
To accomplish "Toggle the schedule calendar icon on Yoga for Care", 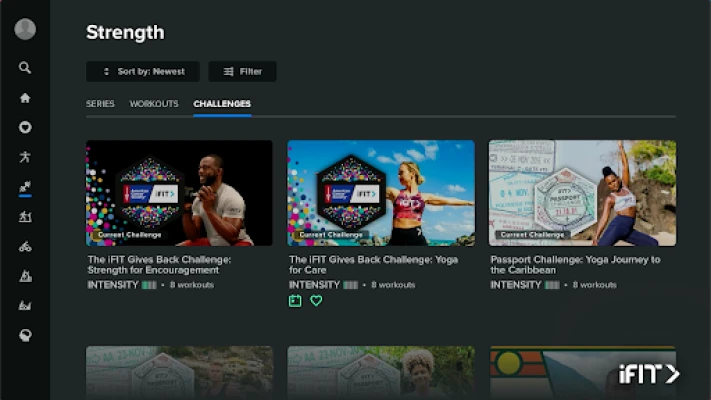I will (x=295, y=300).
